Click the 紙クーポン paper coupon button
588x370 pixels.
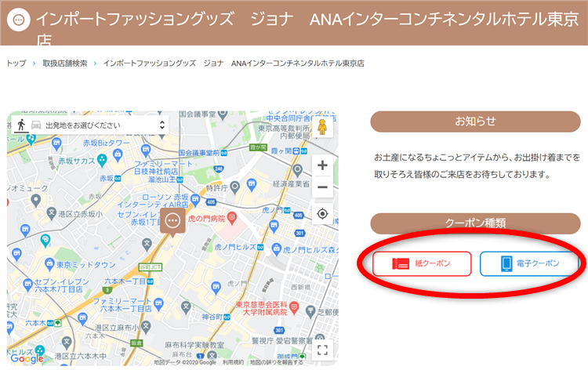pyautogui.click(x=422, y=264)
